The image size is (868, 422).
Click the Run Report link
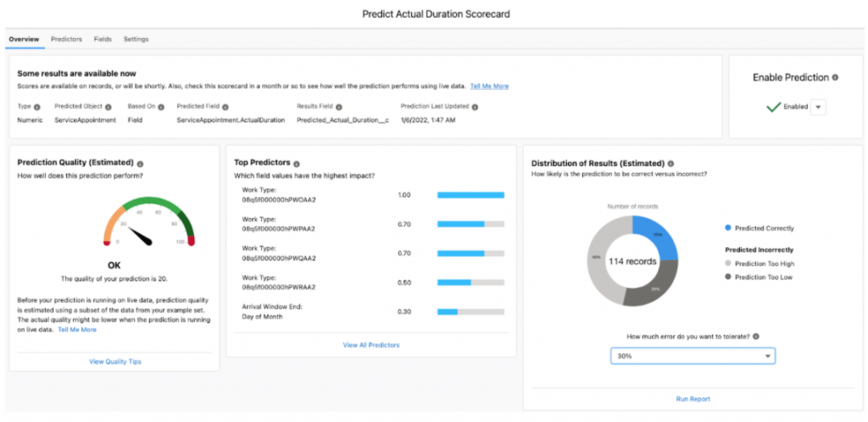(x=693, y=398)
